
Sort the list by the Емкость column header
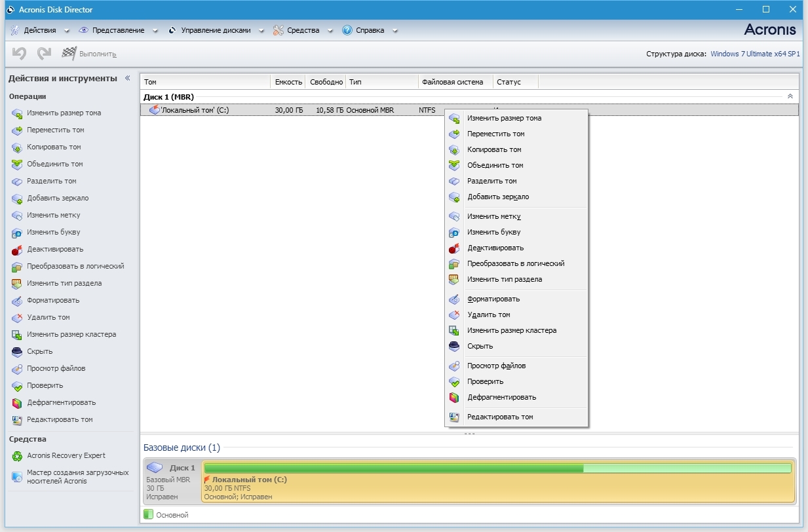[x=288, y=82]
